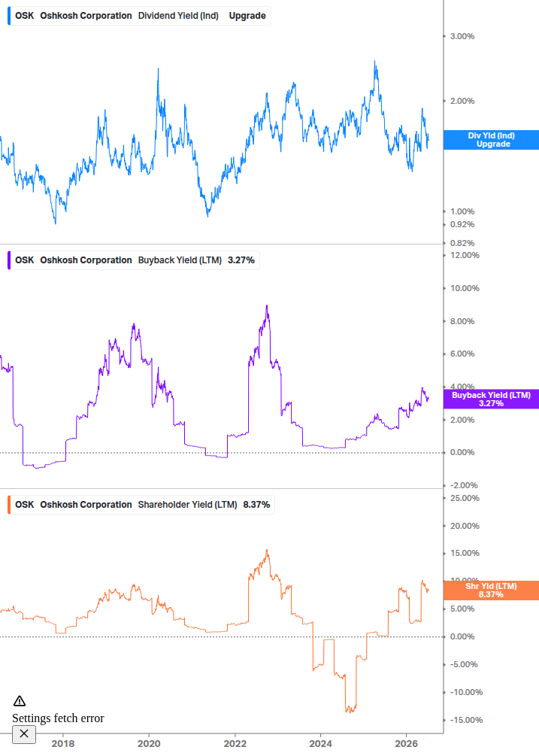Click the -15.00% label on shareholder yield axis

pyautogui.click(x=466, y=720)
